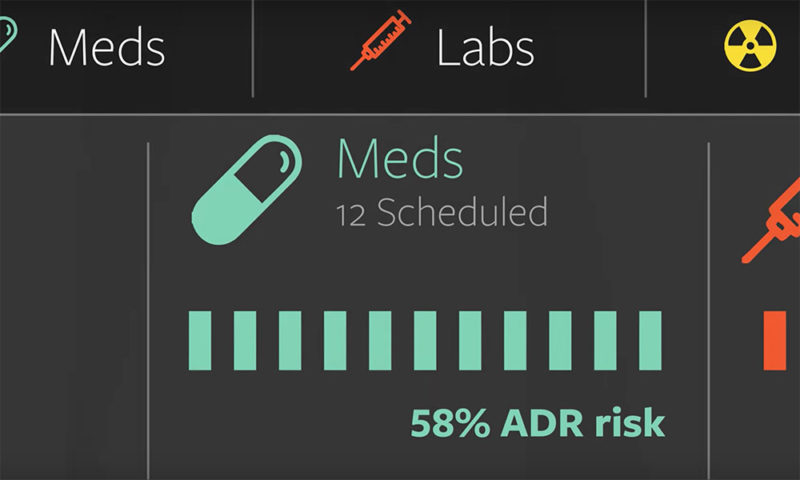Screen dimensions: 800x480
Task: Click the third green bar in Meds progress
Action: [x=290, y=340]
